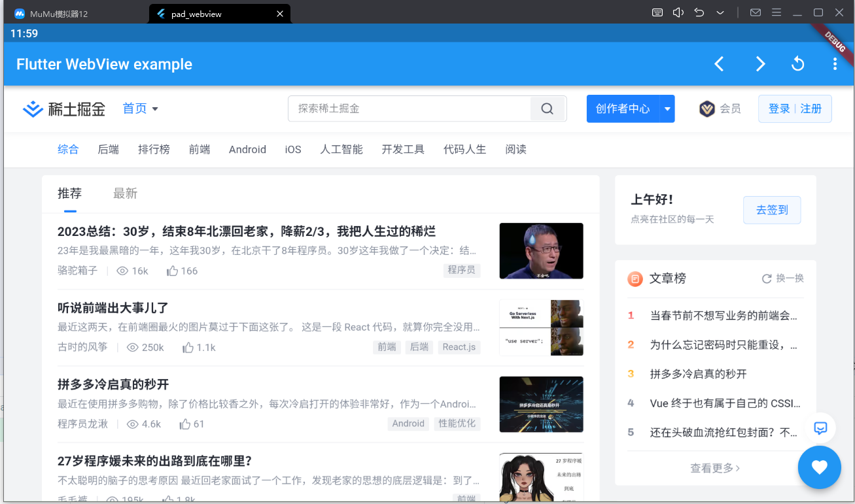
Task: Open the 2023总结 article title
Action: (x=247, y=231)
